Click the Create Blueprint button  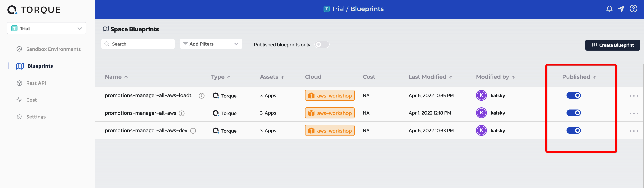coord(613,45)
